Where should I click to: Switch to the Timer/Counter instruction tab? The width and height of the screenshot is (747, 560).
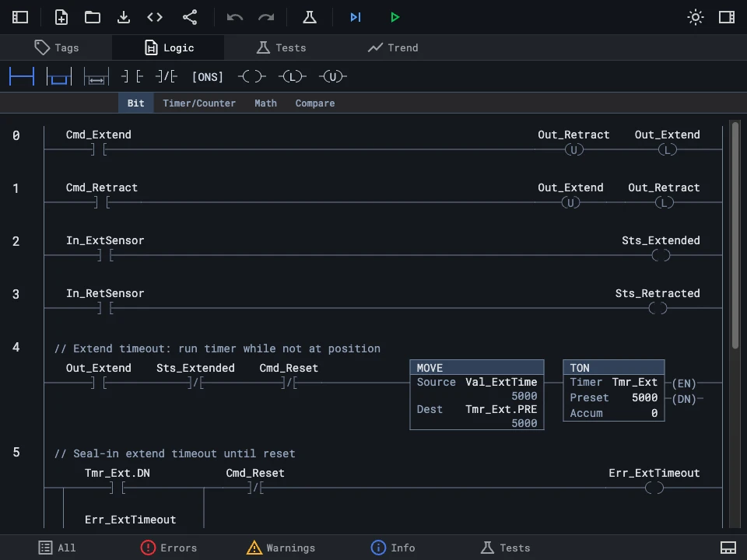[198, 103]
